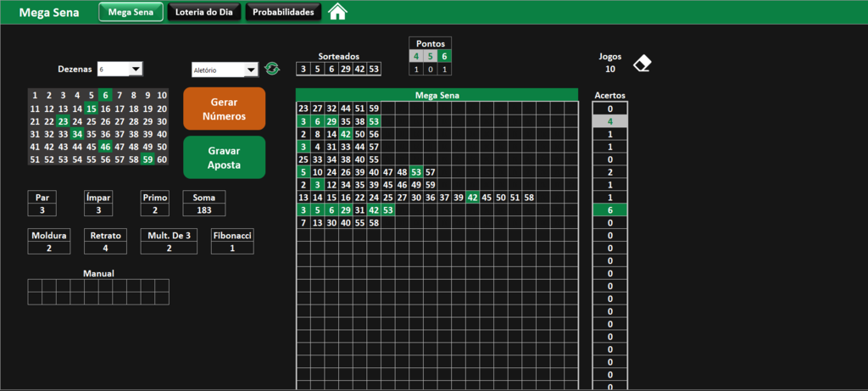Click number 47 in the ten-number game row
This screenshot has height=391, width=868.
[x=387, y=172]
